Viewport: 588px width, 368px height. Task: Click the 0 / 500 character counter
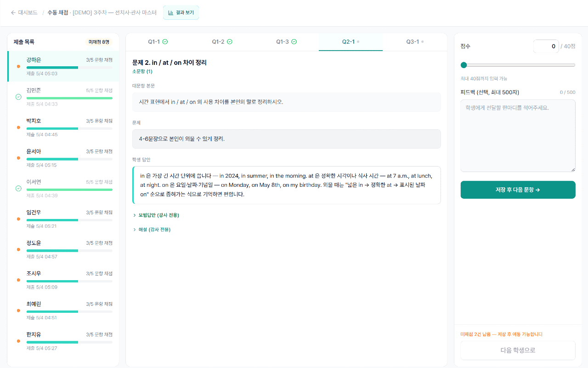point(567,92)
